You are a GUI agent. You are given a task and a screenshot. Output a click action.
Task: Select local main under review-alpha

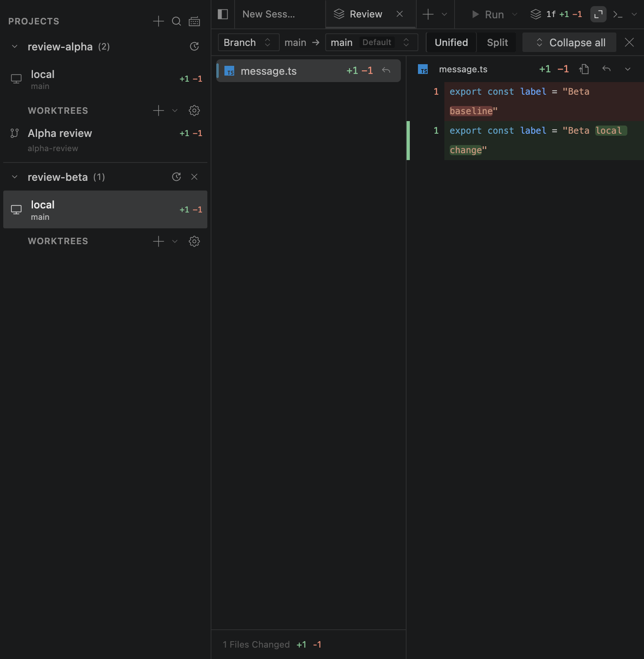[x=105, y=79]
